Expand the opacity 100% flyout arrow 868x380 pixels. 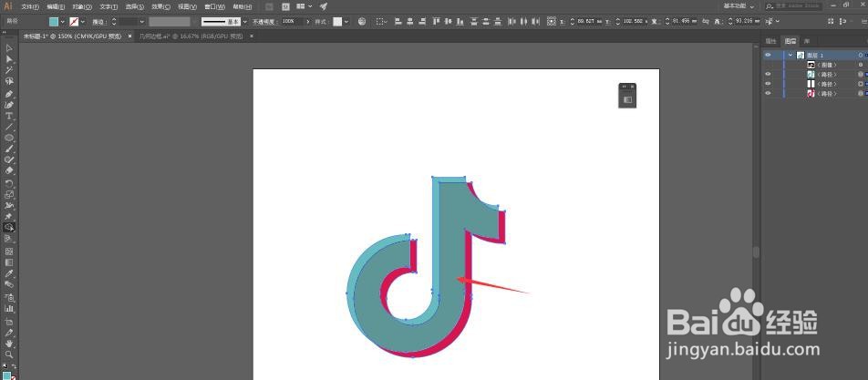pos(308,22)
